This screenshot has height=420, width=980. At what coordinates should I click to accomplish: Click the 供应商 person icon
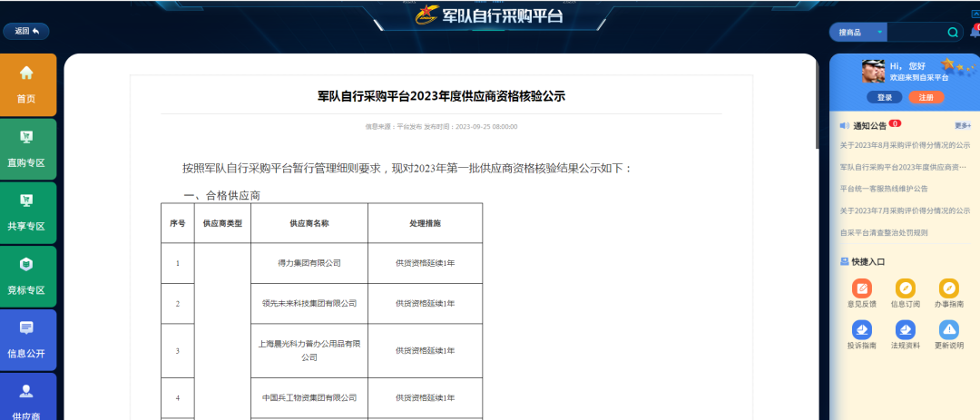[x=26, y=391]
